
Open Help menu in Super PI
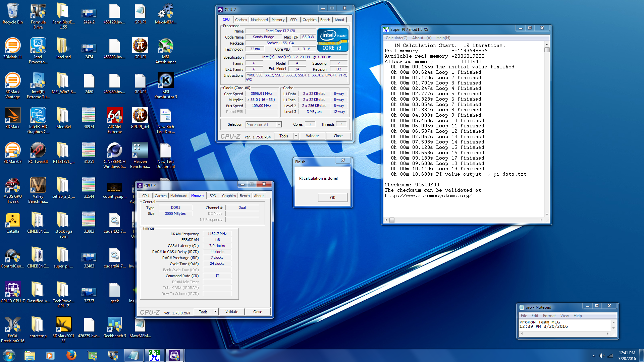coord(443,38)
